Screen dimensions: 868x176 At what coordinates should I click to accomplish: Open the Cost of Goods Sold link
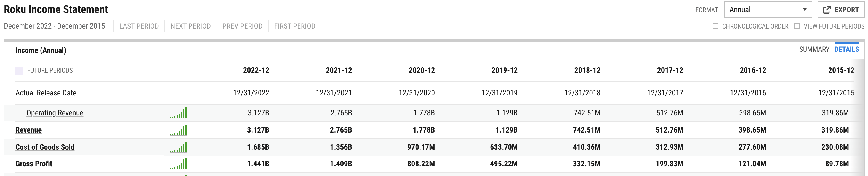tap(45, 147)
